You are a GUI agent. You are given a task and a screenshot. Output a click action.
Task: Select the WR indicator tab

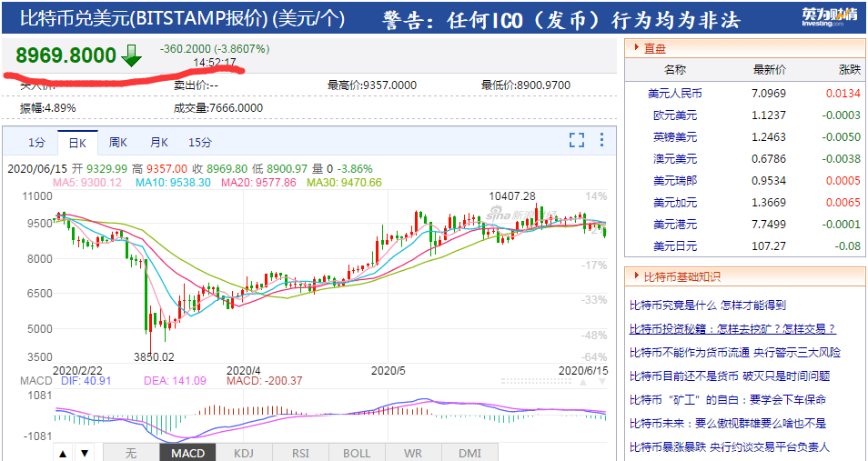[x=413, y=453]
